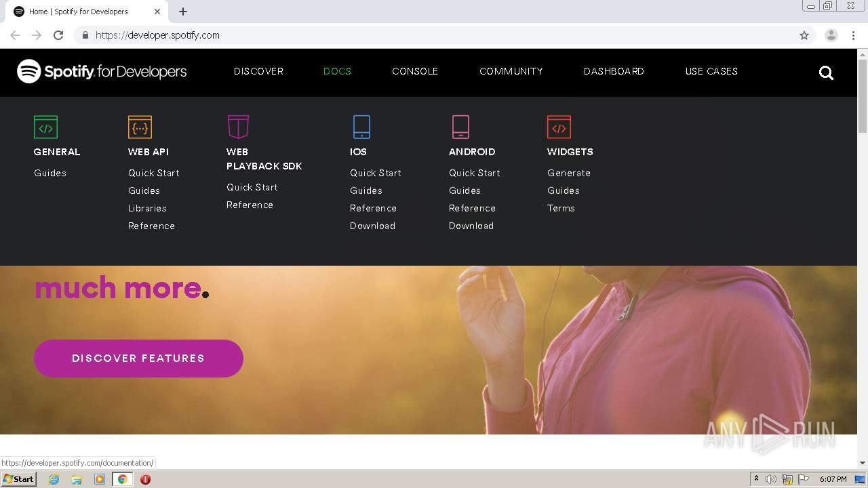Open the CONSOLE menu

coord(415,71)
